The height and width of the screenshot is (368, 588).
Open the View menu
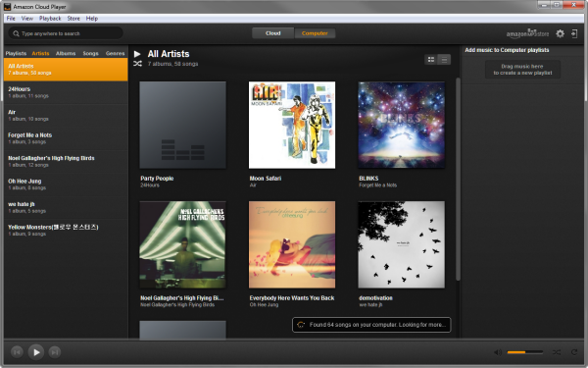(x=27, y=19)
